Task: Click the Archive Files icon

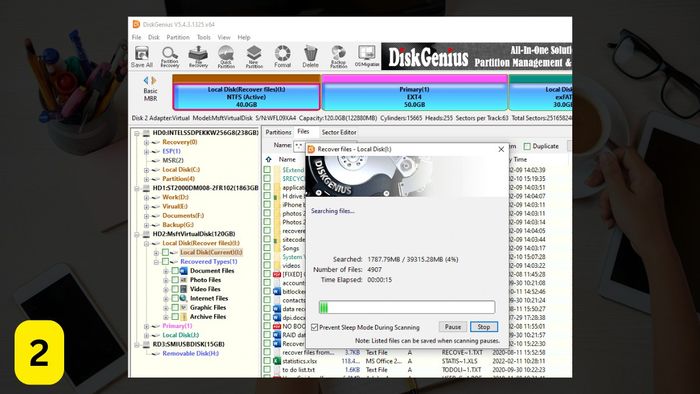Action: click(x=183, y=317)
